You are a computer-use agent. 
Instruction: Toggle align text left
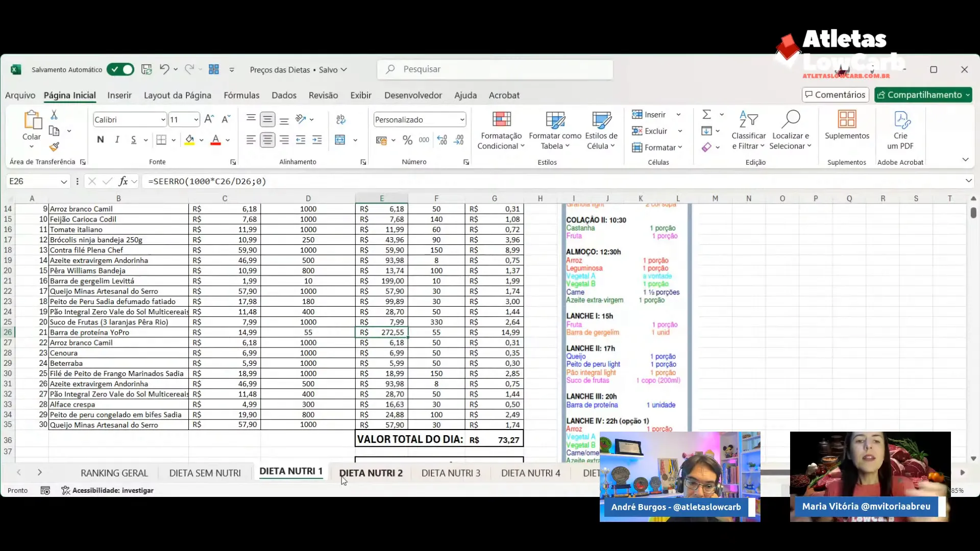(251, 140)
